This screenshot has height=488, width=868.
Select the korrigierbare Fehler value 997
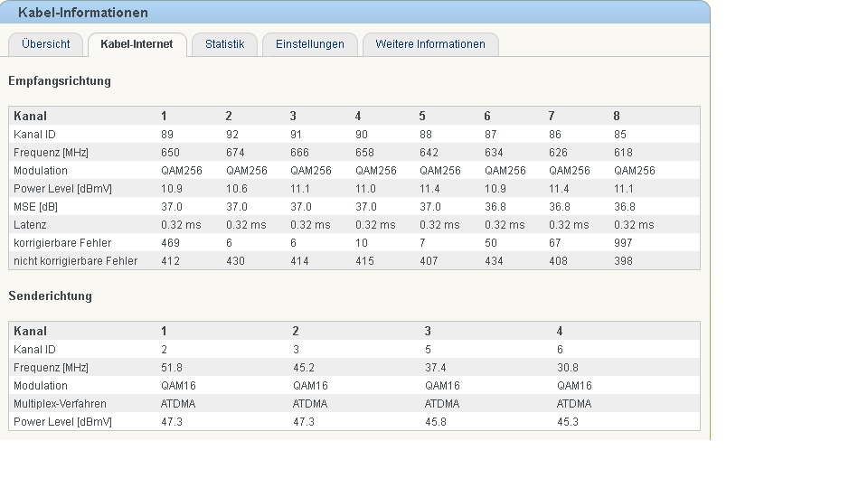coord(623,243)
